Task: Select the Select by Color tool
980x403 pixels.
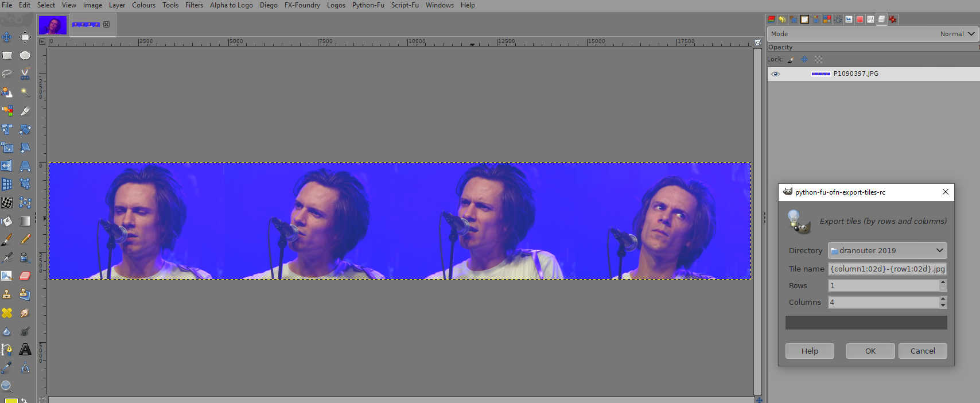Action: pos(7,111)
